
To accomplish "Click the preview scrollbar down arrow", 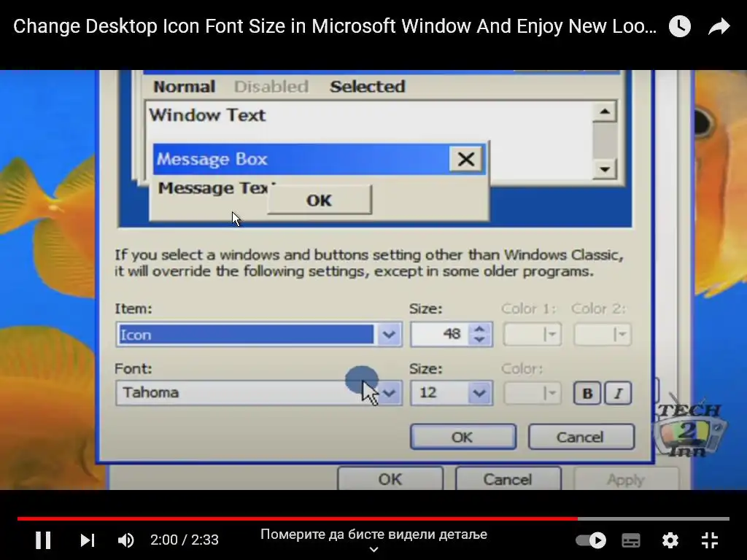I will pos(605,169).
